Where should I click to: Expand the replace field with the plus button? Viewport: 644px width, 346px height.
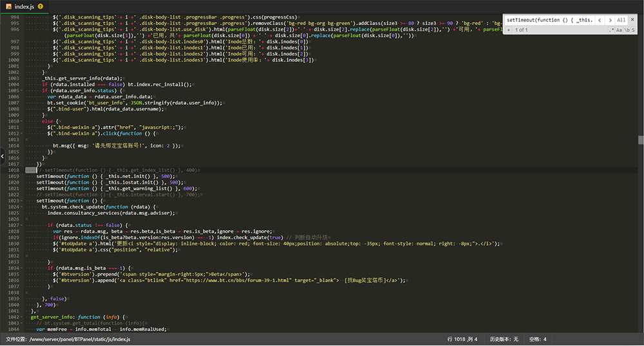(x=509, y=30)
